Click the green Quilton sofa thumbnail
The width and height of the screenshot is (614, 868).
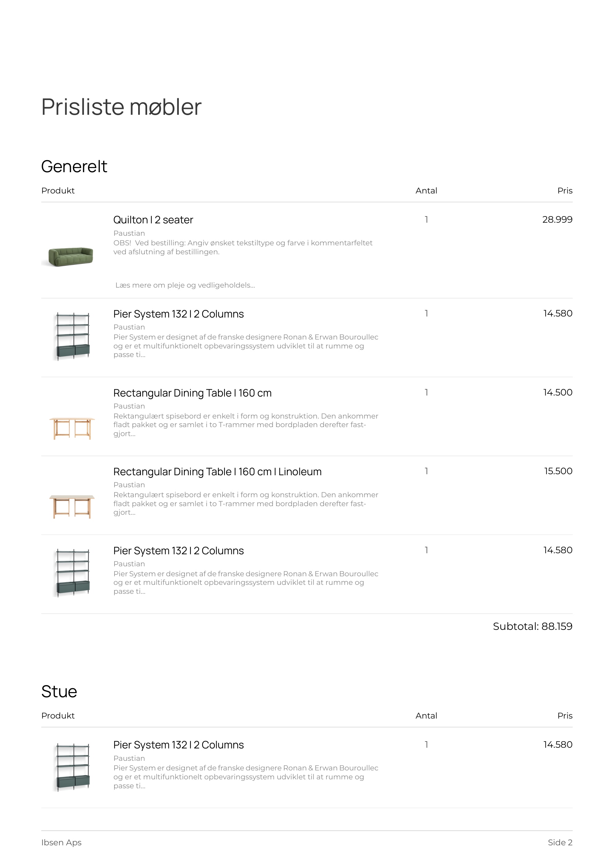[x=71, y=256]
